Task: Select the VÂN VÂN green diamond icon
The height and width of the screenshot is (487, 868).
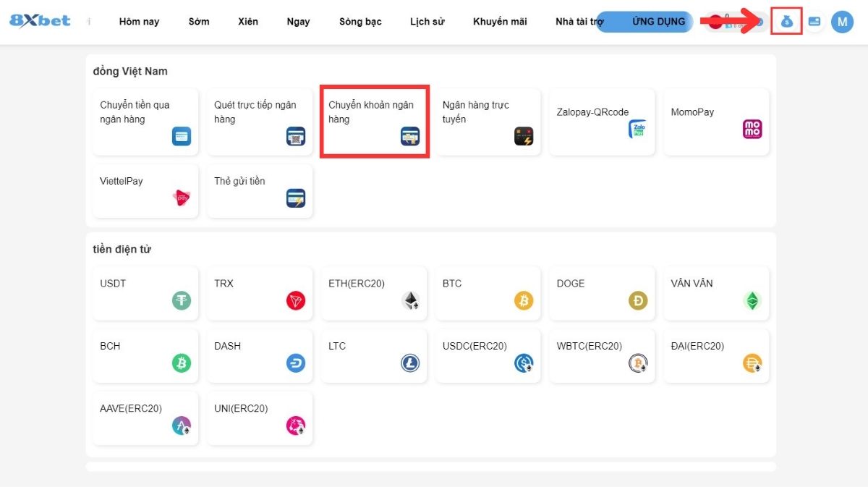Action: click(x=752, y=301)
